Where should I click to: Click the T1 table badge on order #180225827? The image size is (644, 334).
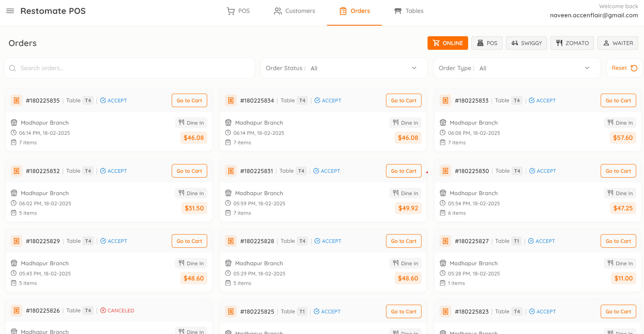coord(516,241)
